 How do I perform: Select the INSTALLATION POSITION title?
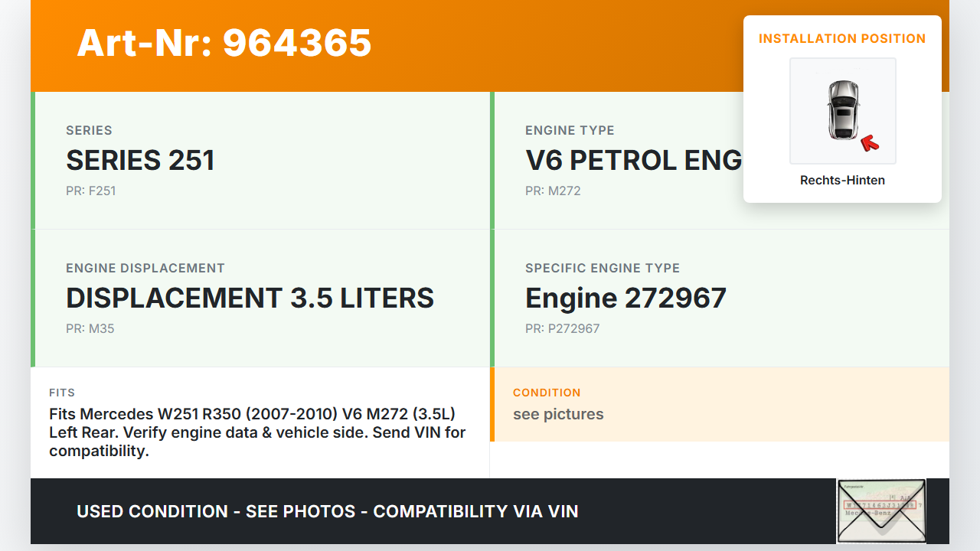842,38
